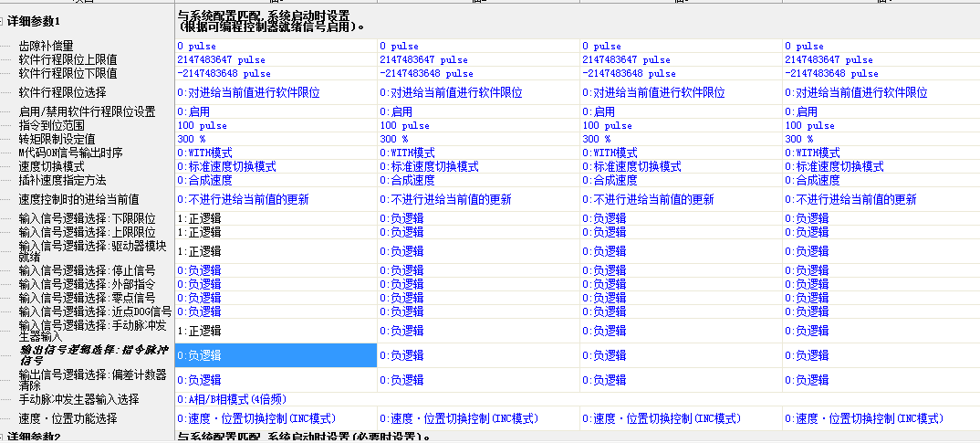Select the highlighted 0:负逻辑 cell for 指令脉冲信号
This screenshot has width=980, height=443.
(276, 355)
